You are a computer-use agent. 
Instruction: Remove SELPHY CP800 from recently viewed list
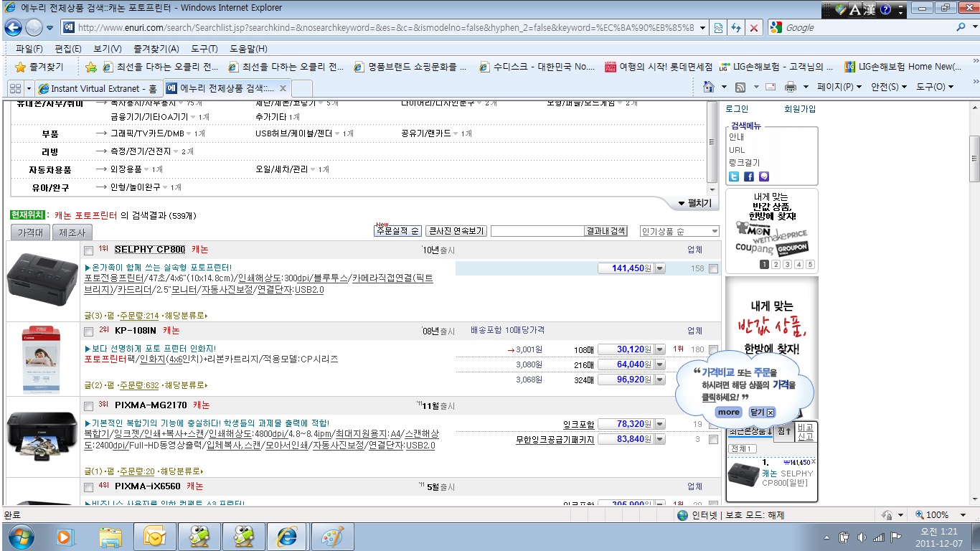814,461
